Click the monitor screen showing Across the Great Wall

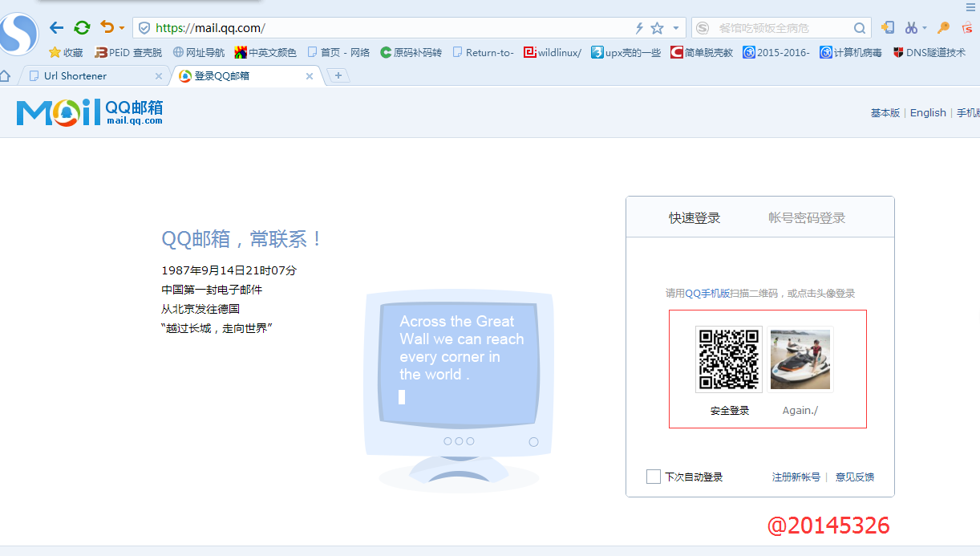pyautogui.click(x=458, y=363)
